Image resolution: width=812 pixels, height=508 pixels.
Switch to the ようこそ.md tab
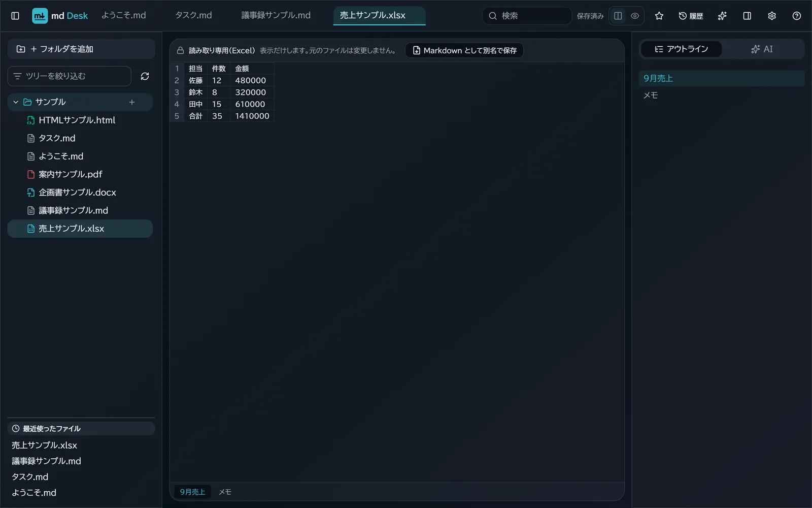(124, 15)
